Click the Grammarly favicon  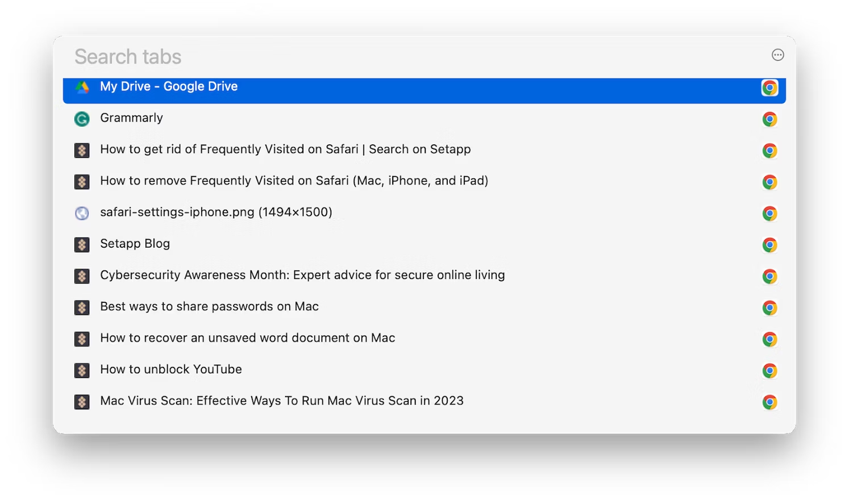[82, 119]
